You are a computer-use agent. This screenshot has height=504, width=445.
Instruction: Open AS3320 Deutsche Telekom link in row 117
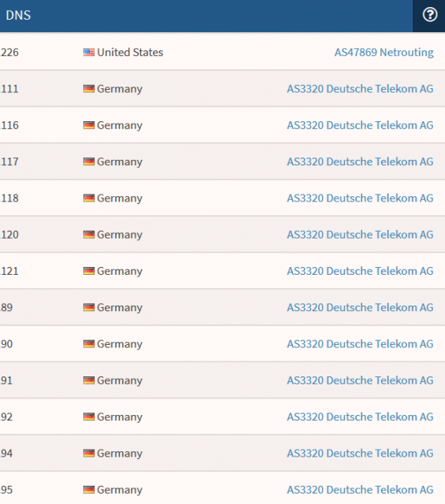coord(360,161)
